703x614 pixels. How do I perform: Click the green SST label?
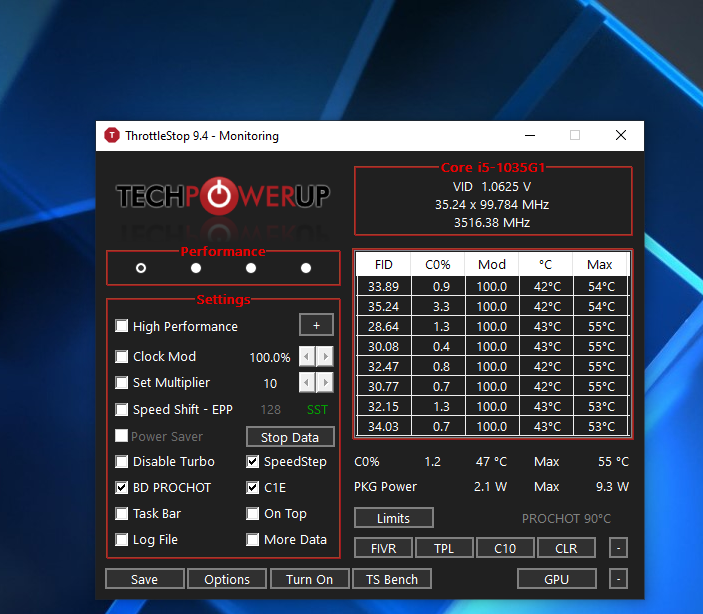point(317,409)
